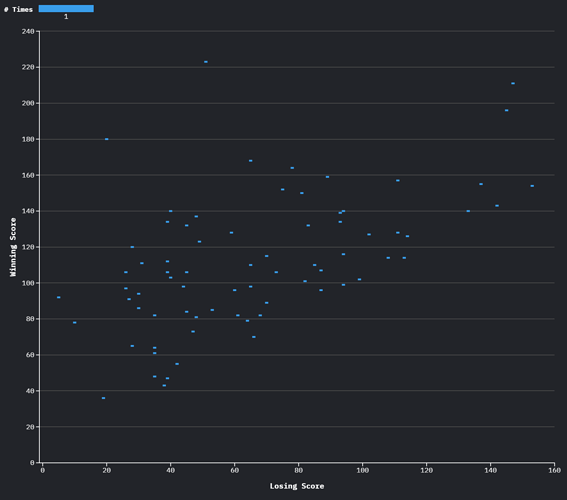Click the data point at losing 142, winning 143
This screenshot has width=567, height=500.
[x=497, y=206]
